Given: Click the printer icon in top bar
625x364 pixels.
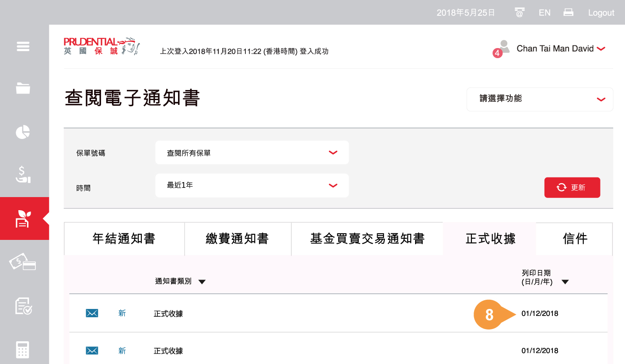Looking at the screenshot, I should click(x=568, y=13).
